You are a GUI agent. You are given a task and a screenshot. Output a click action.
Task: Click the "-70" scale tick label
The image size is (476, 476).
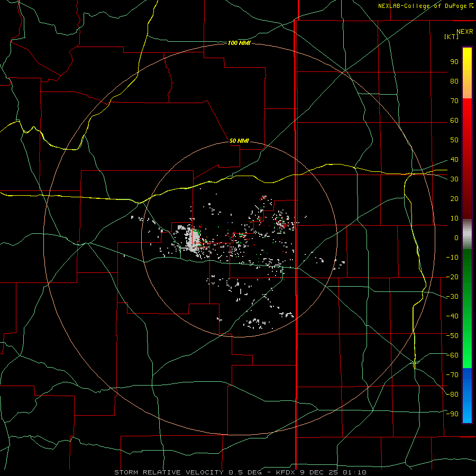[x=452, y=375]
